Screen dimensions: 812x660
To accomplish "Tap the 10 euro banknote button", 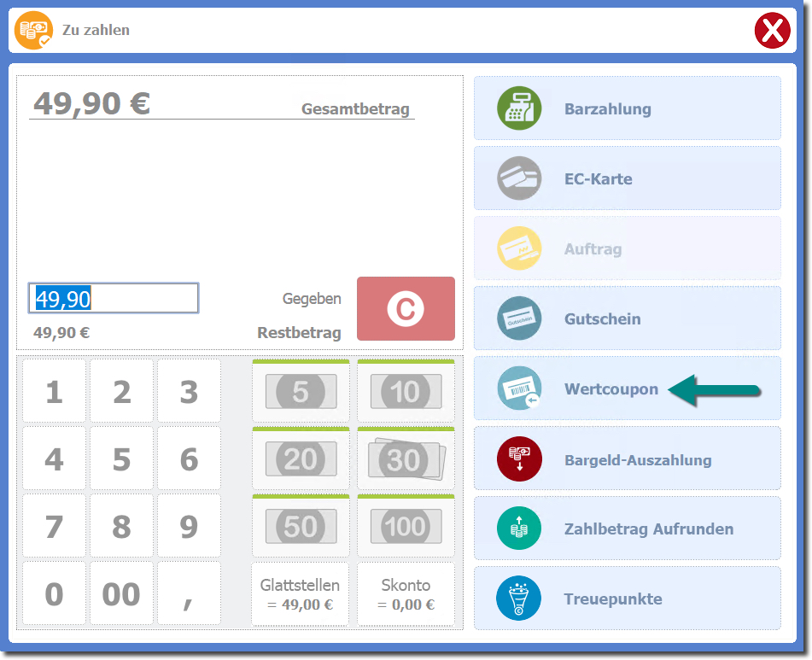I will tap(406, 392).
